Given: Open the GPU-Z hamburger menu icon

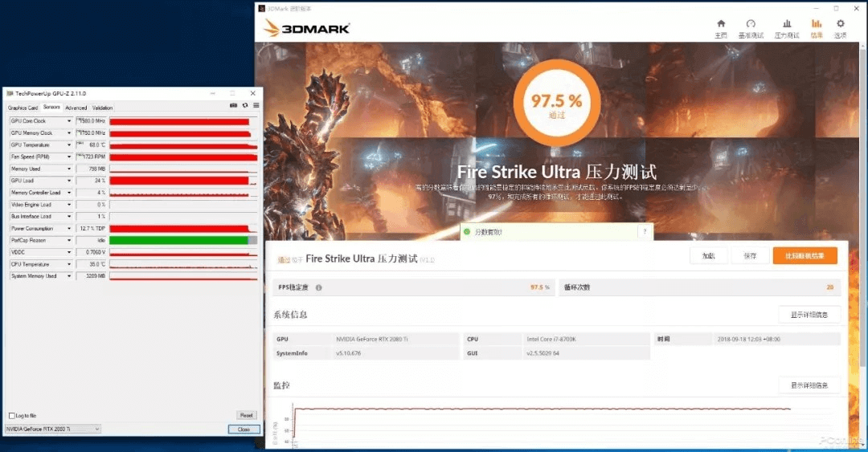Looking at the screenshot, I should (256, 105).
